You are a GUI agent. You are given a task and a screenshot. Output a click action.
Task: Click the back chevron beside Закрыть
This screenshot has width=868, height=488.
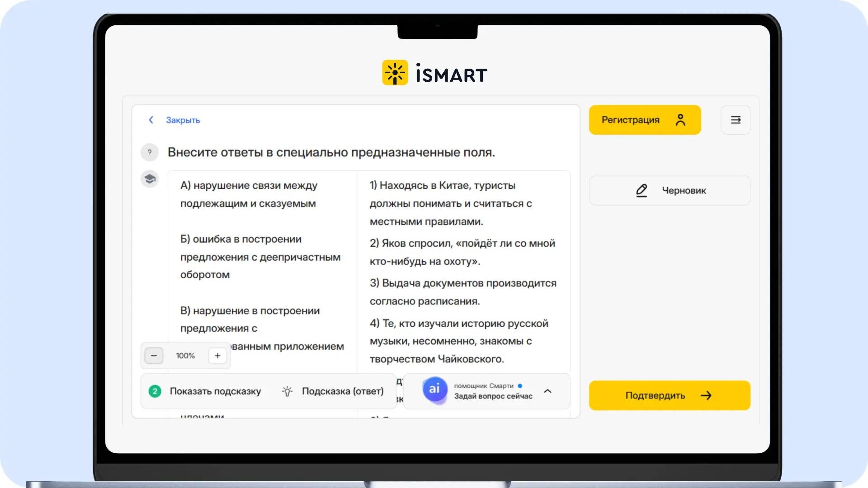pyautogui.click(x=151, y=120)
